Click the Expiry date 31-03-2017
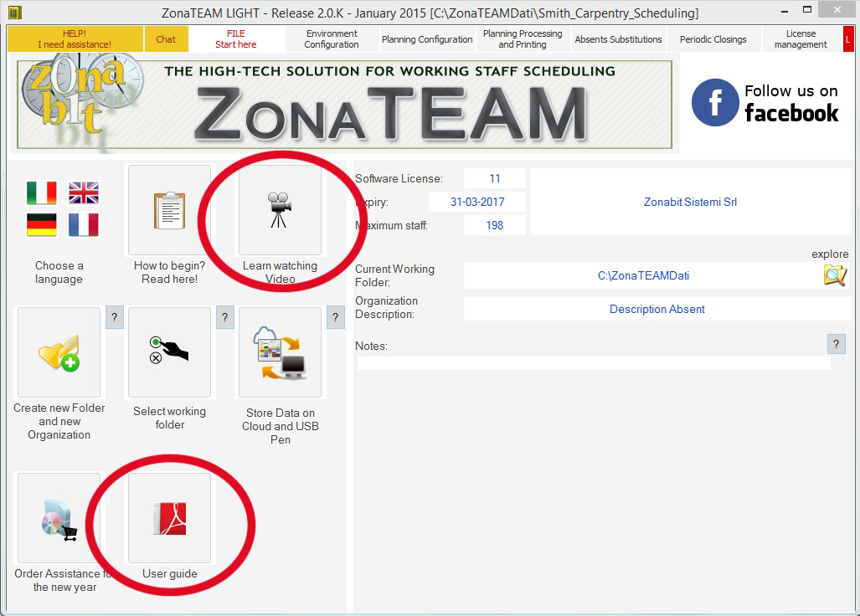Image resolution: width=860 pixels, height=616 pixels. 477,202
